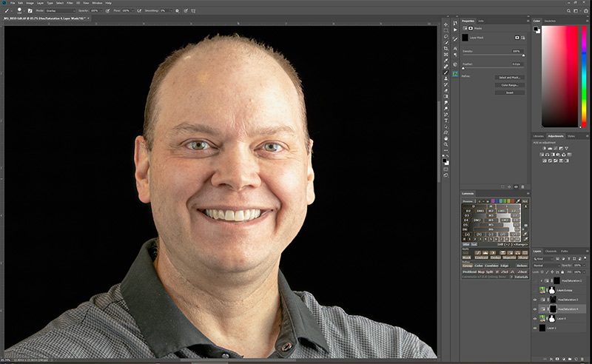Viewport: 592px width, 364px height.
Task: Click Lumenzia Contrast button
Action: tap(482, 257)
